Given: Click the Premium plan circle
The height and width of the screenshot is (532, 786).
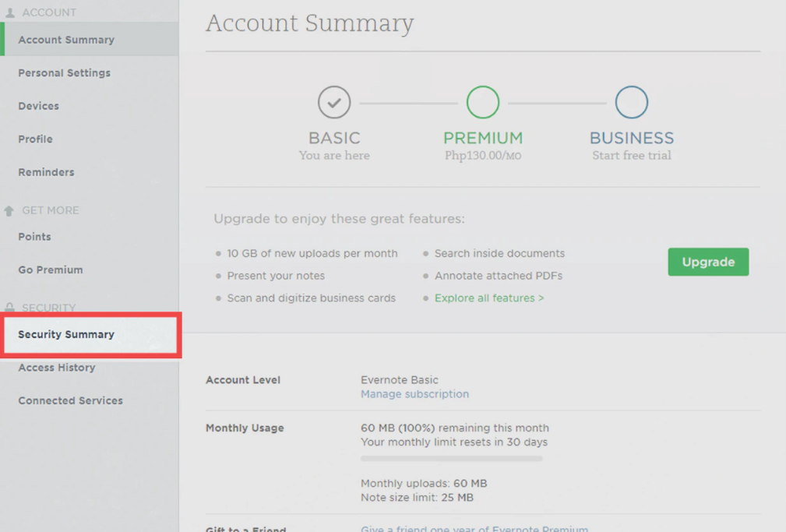Looking at the screenshot, I should (483, 102).
